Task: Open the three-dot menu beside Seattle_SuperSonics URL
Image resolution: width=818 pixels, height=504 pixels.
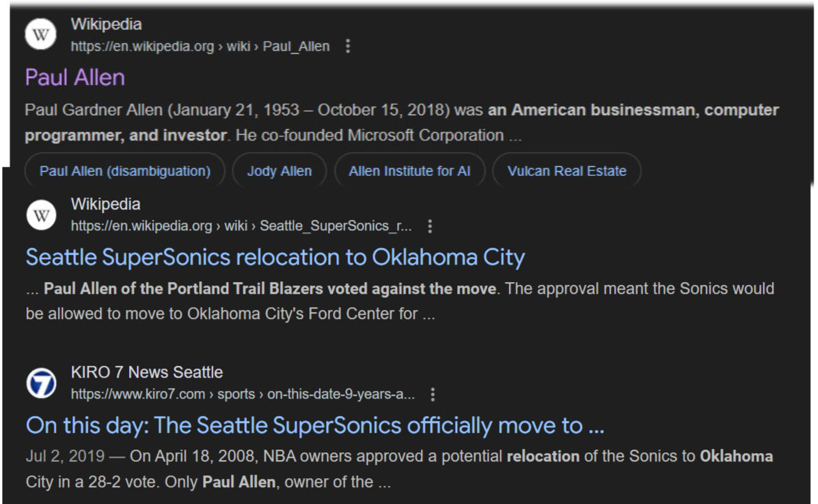Action: (x=430, y=226)
